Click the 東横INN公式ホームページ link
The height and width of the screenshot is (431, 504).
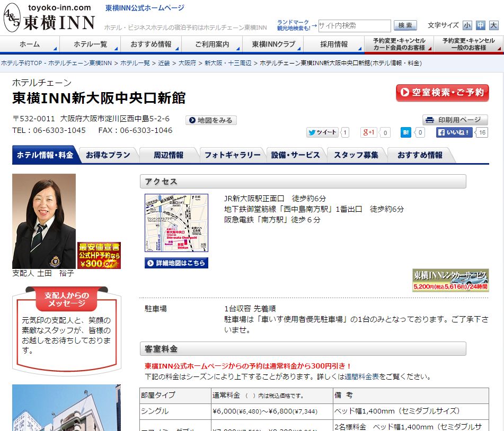click(x=145, y=8)
